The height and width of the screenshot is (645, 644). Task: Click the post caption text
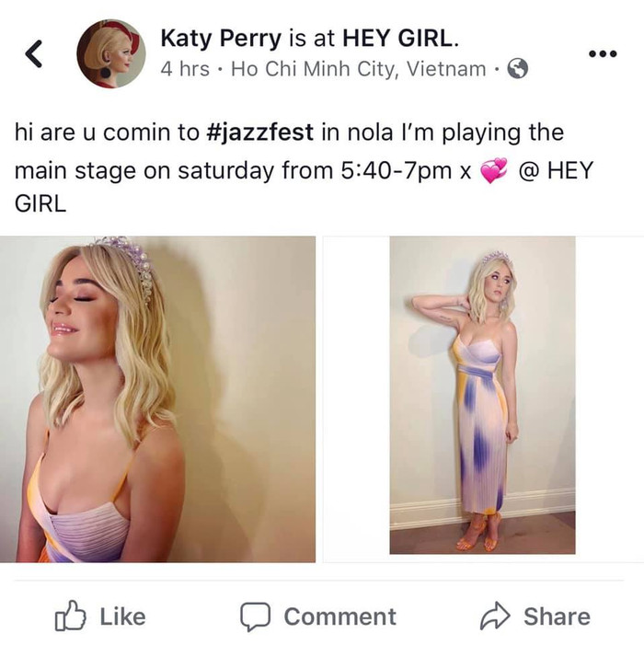pyautogui.click(x=305, y=167)
